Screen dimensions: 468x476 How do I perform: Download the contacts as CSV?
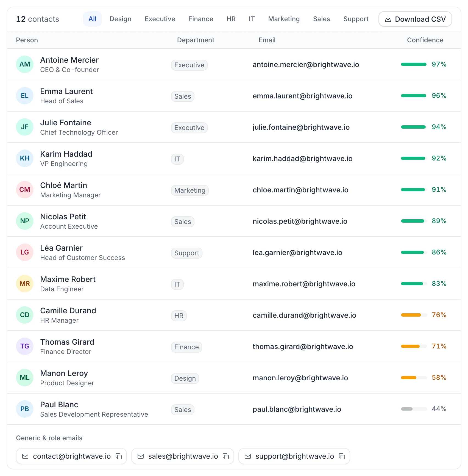point(415,19)
